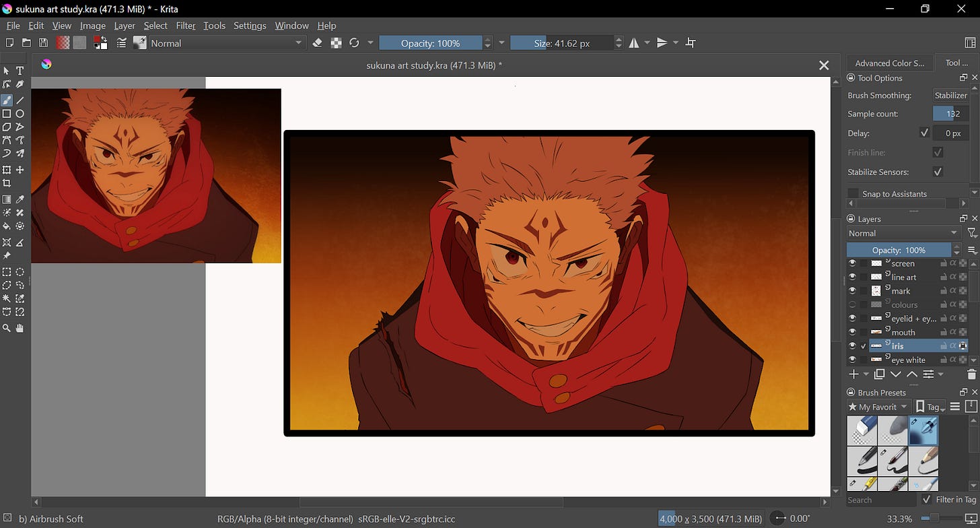Screen dimensions: 980x528
Task: Show the colours layer
Action: coord(852,304)
